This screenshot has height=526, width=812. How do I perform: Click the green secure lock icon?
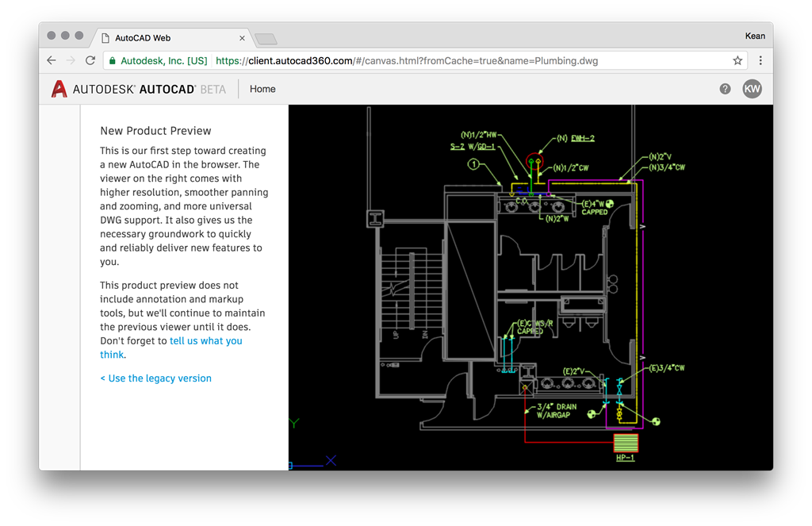[x=113, y=60]
